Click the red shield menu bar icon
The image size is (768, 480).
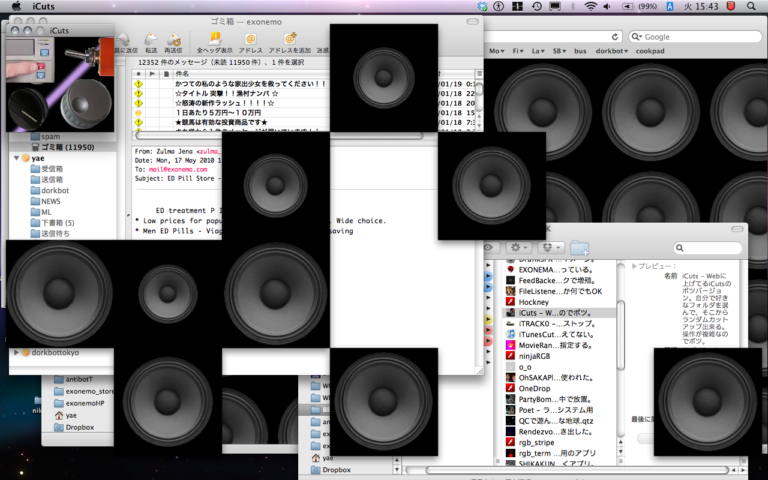pos(731,6)
